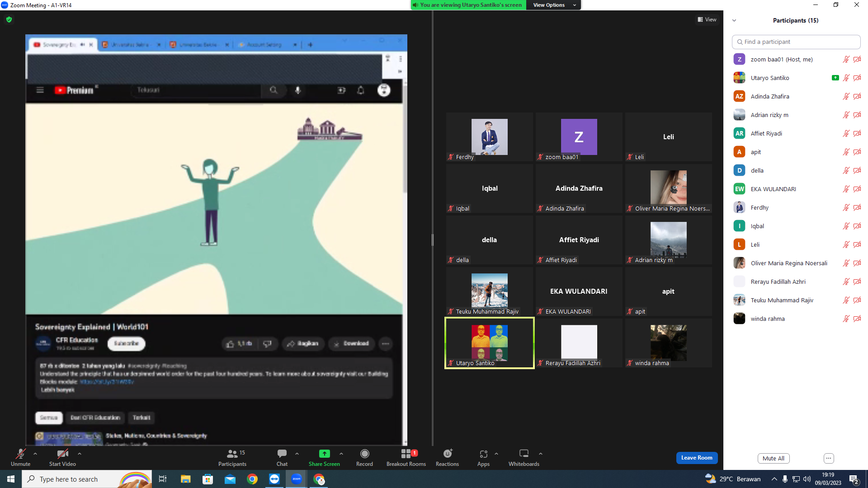This screenshot has height=488, width=868.
Task: Click the Windows search box
Action: pyautogui.click(x=87, y=479)
